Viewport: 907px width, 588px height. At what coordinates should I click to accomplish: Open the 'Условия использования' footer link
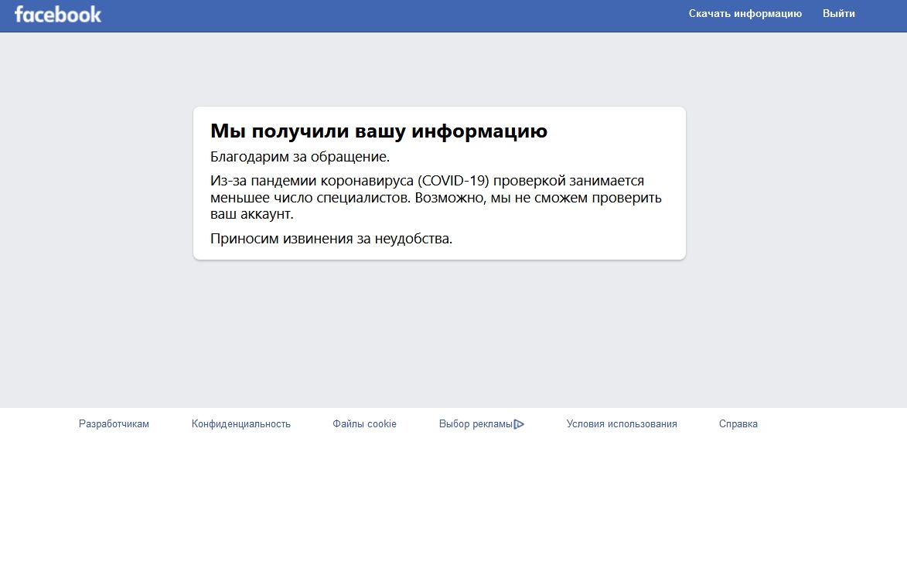(x=622, y=423)
